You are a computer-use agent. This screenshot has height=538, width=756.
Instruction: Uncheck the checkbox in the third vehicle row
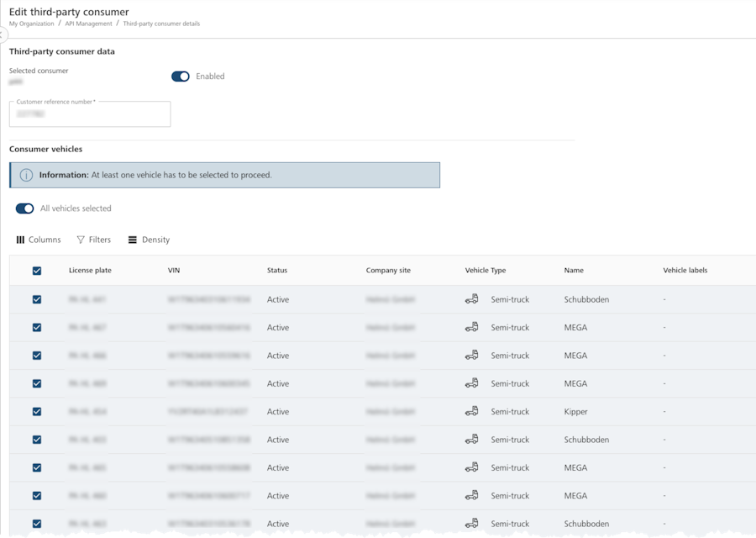coord(37,356)
